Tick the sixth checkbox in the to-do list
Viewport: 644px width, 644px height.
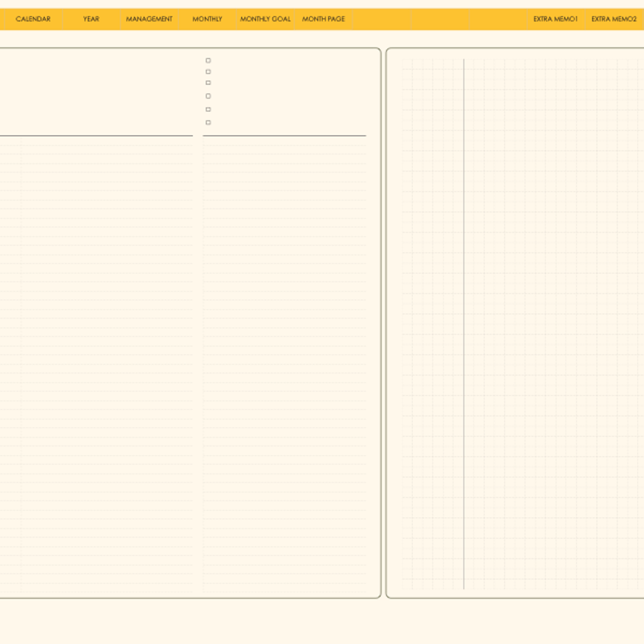click(x=208, y=122)
